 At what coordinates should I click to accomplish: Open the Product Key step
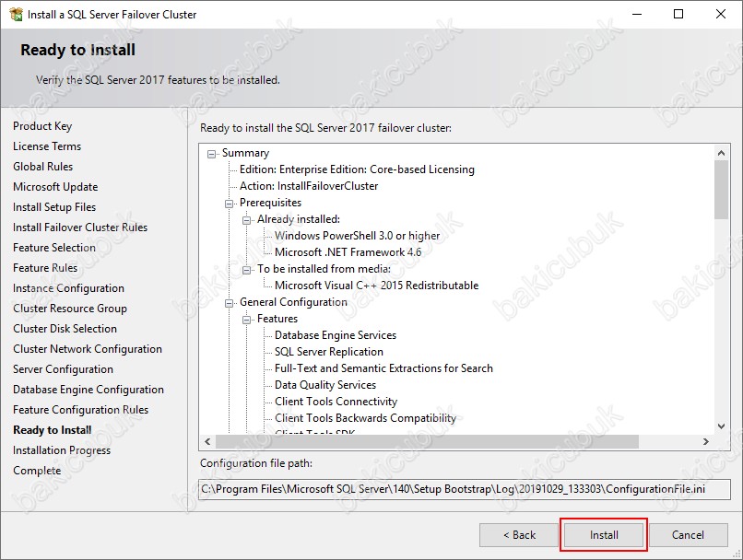pos(42,126)
